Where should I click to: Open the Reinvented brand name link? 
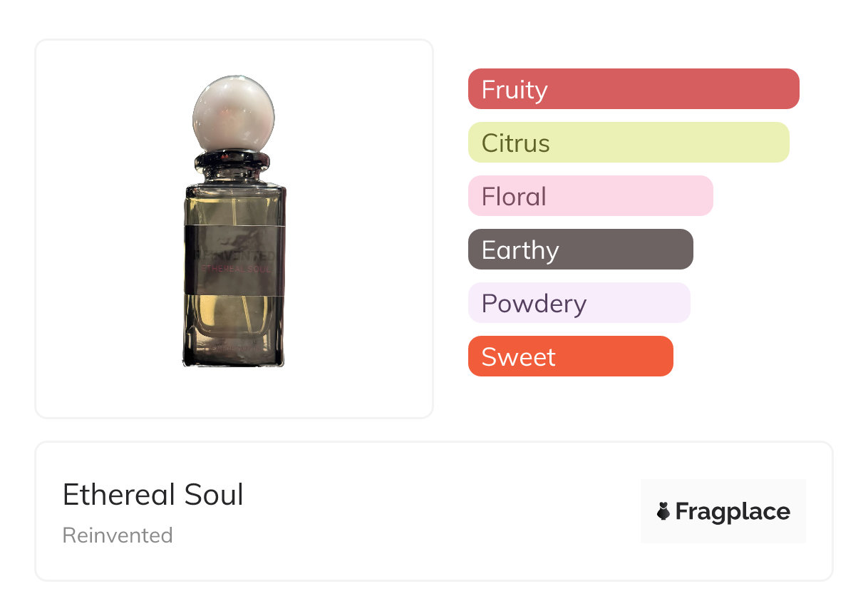coord(118,535)
